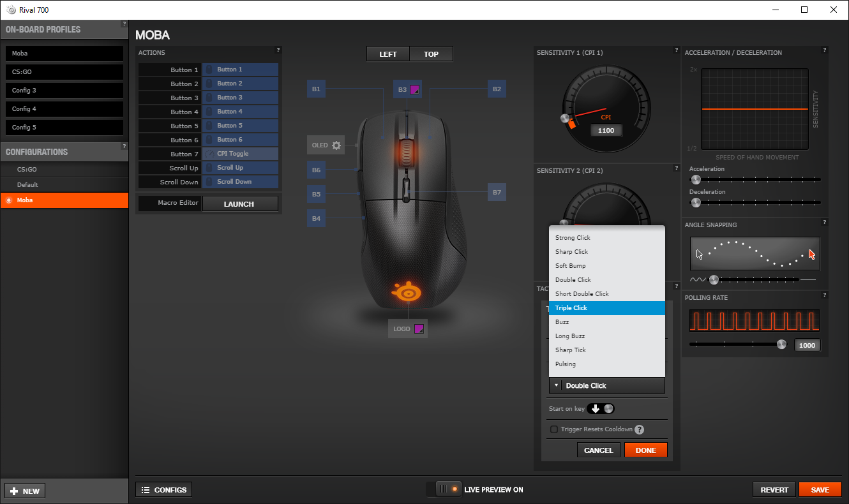
Task: Open help for On-Board Profiles panel
Action: 124,24
